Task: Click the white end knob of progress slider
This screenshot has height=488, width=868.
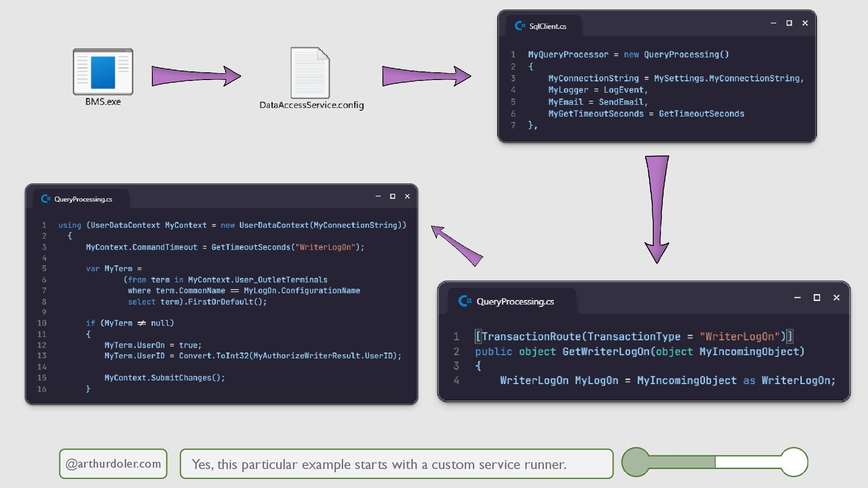Action: [794, 462]
